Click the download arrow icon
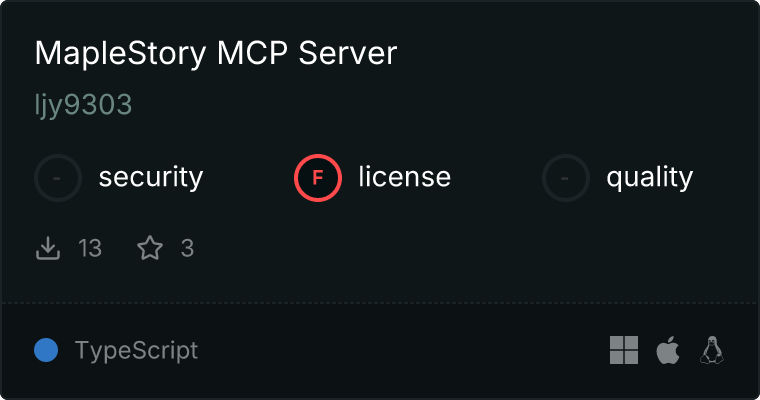This screenshot has width=760, height=400. (48, 248)
